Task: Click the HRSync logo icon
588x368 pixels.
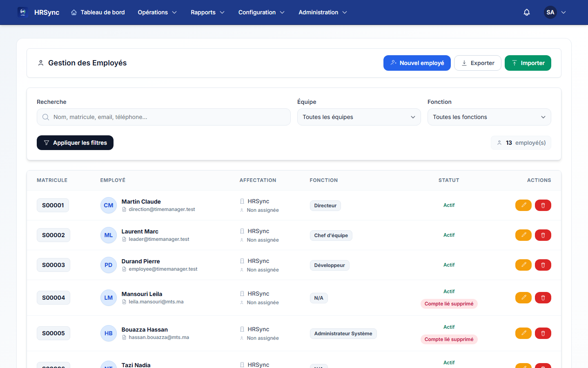Action: click(22, 12)
